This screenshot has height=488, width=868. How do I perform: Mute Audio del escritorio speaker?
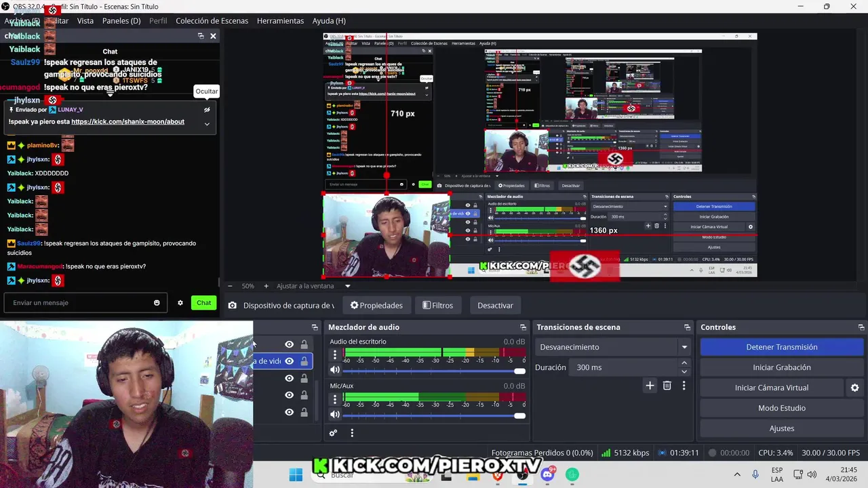334,370
